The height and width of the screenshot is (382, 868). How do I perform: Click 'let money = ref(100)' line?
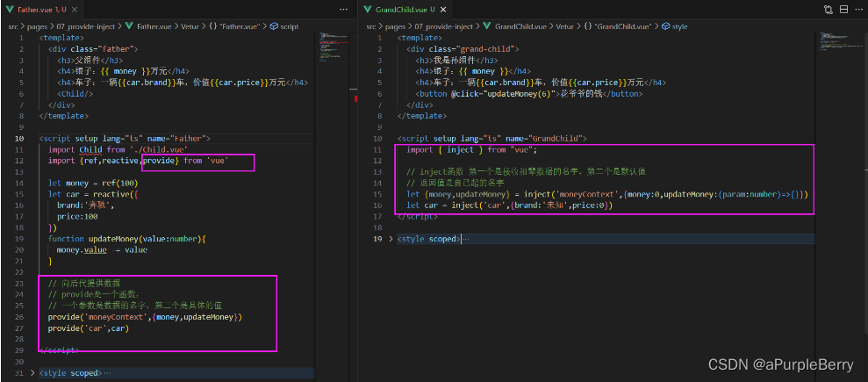coord(93,184)
